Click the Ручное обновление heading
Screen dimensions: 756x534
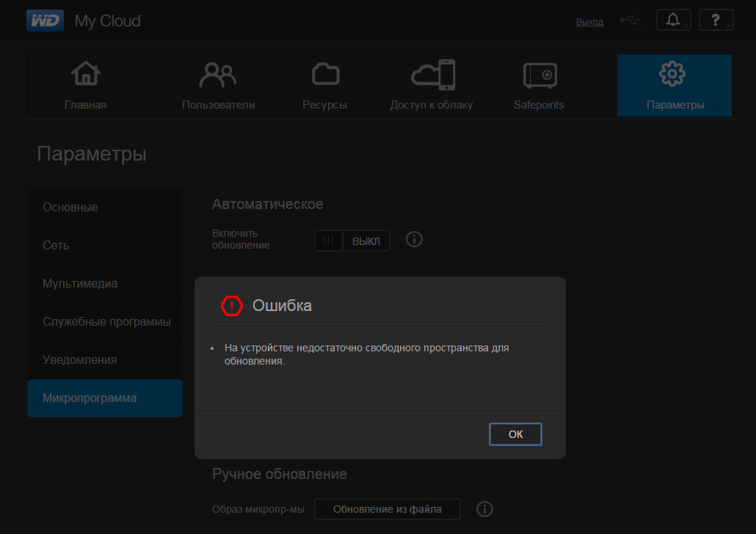click(x=280, y=475)
